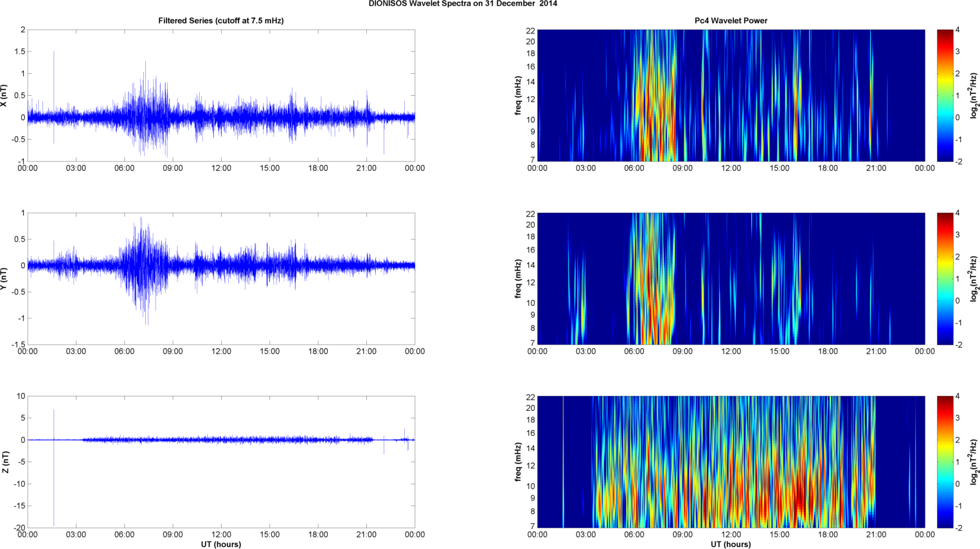This screenshot has height=549, width=980.
Task: Click '06:00' tick under the Y series plot
Action: click(125, 352)
